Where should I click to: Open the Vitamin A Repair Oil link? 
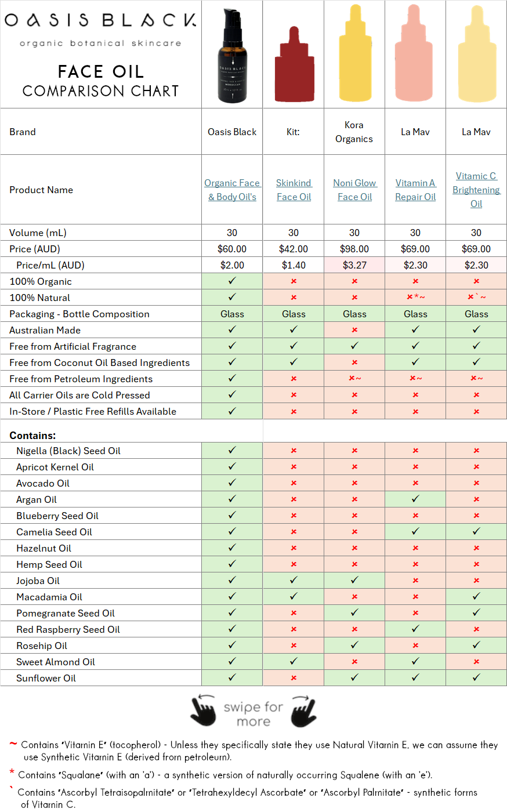[415, 190]
